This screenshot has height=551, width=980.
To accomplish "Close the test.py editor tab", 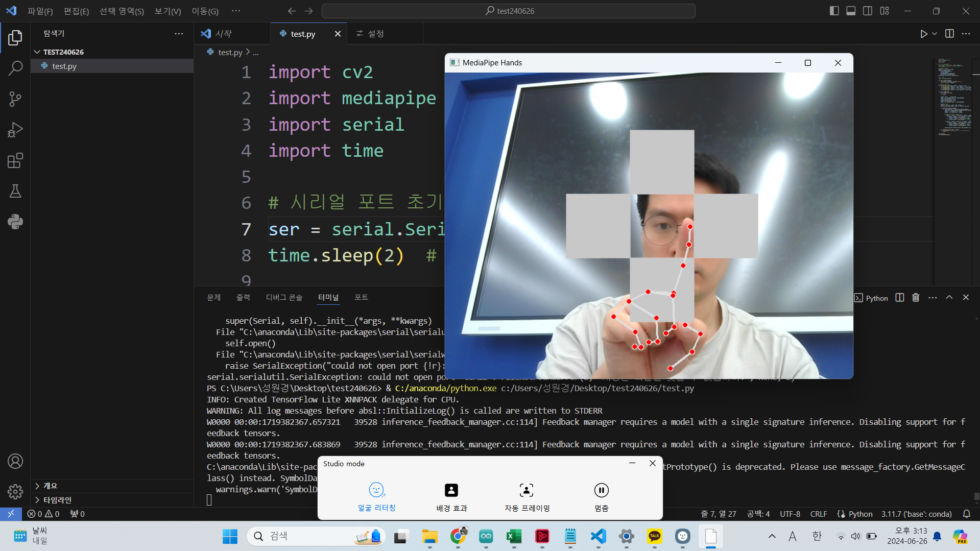I will [x=338, y=34].
